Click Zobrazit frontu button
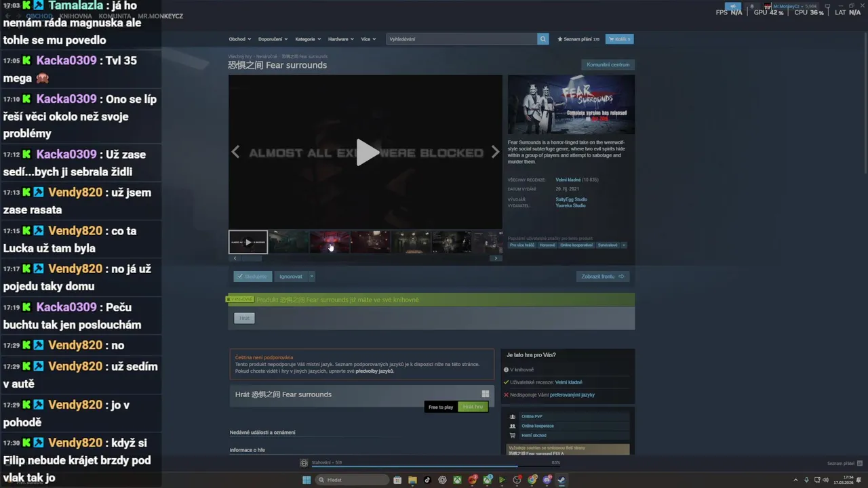 click(603, 277)
